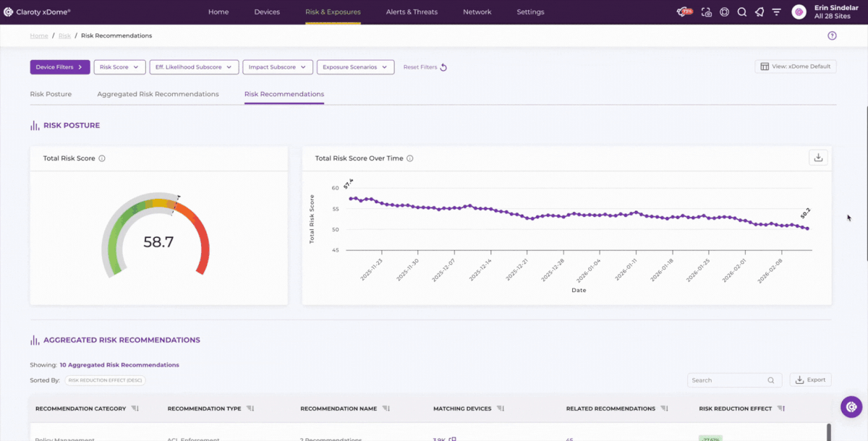Screen dimensions: 868x441
Task: Click the table Search input field
Action: 728,380
